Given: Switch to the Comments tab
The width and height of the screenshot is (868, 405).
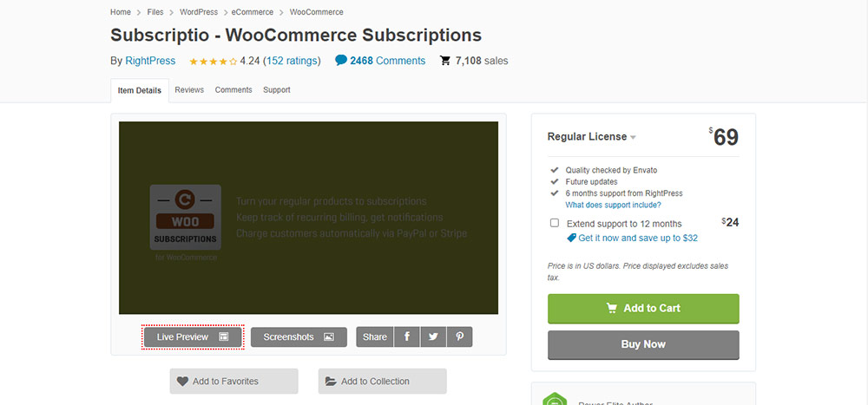Looking at the screenshot, I should click(233, 89).
